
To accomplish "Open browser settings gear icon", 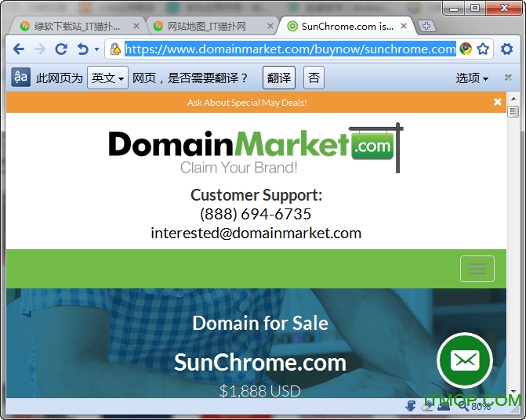I will click(x=506, y=49).
